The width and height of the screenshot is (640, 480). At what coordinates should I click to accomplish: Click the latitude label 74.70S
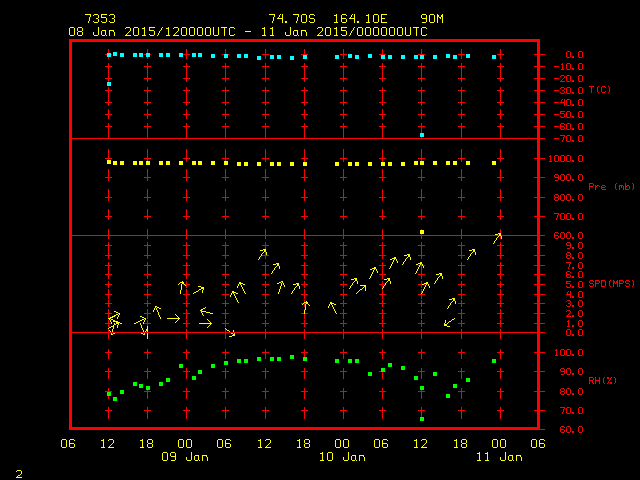tap(291, 19)
